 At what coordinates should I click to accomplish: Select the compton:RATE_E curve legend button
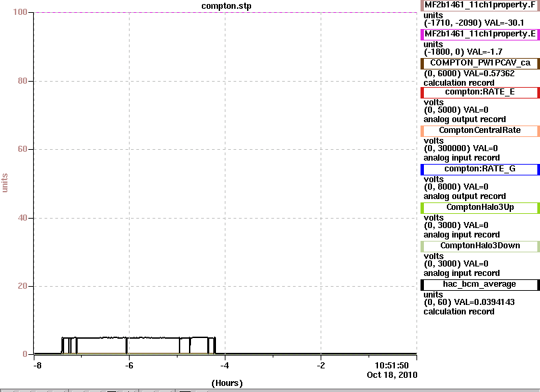(480, 92)
